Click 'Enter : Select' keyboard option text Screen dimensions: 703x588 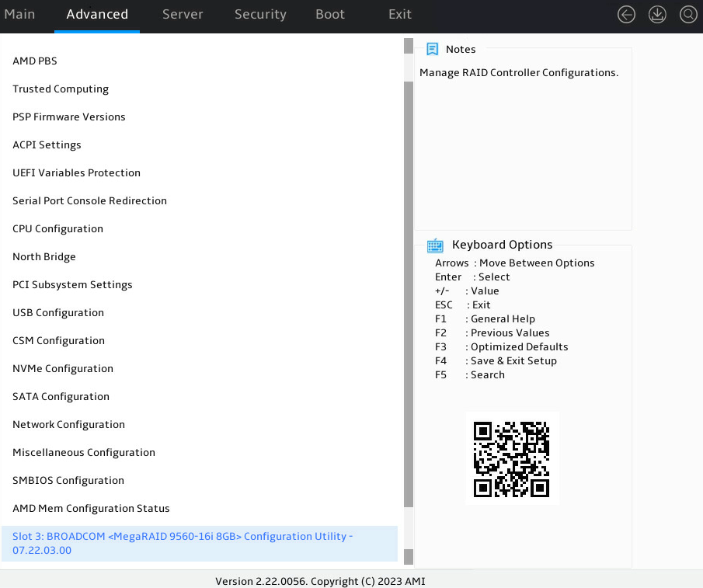coord(472,277)
